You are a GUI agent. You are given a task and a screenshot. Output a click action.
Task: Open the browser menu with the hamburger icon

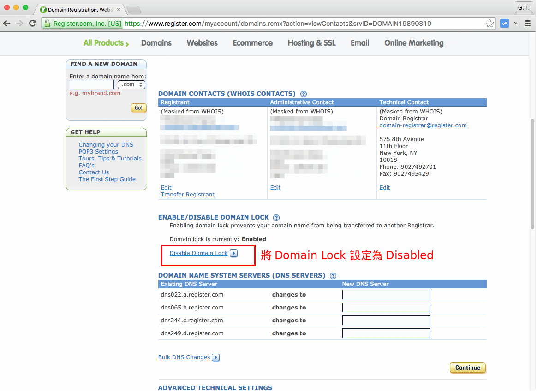coord(527,23)
